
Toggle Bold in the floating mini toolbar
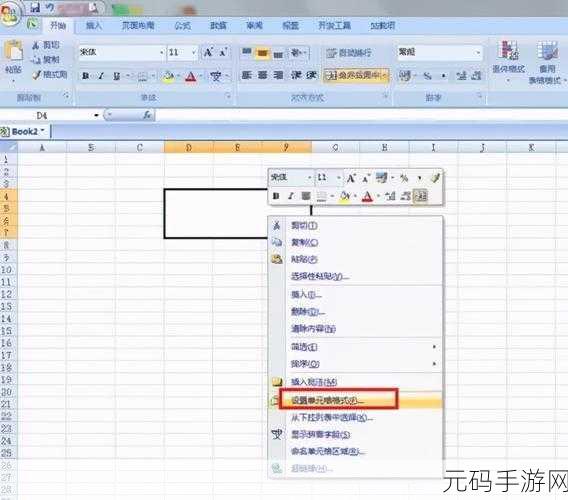coord(276,196)
